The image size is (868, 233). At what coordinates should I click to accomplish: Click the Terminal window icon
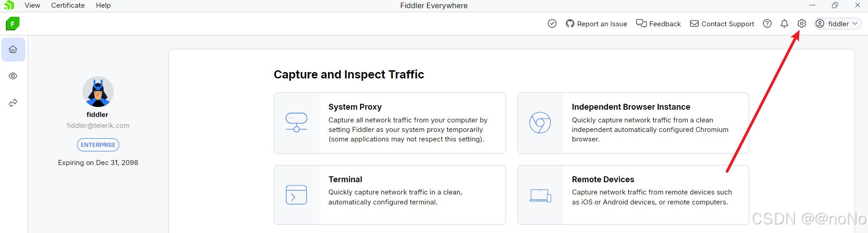coord(296,195)
